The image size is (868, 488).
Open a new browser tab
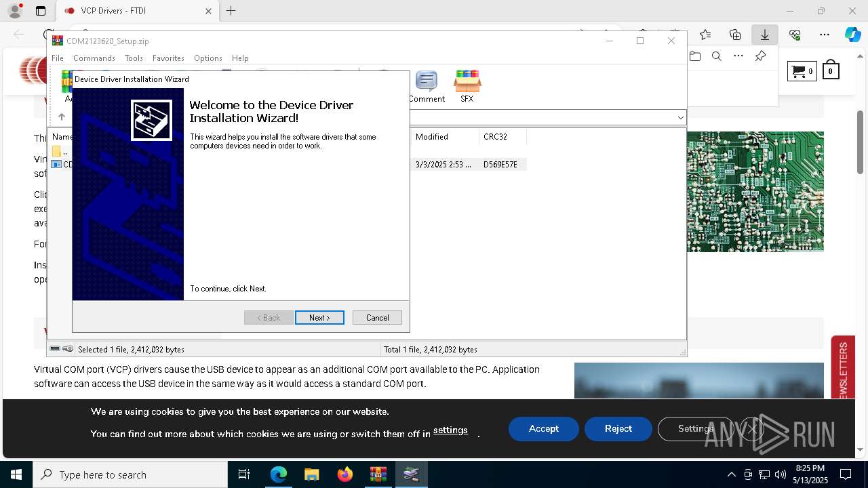(x=231, y=11)
